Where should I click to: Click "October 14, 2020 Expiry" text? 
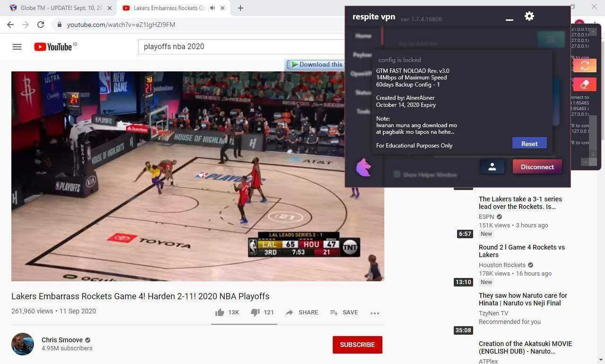(x=406, y=105)
